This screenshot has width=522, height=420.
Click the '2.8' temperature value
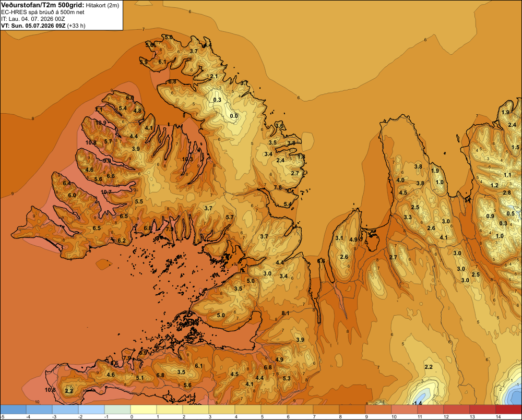(x=507, y=193)
